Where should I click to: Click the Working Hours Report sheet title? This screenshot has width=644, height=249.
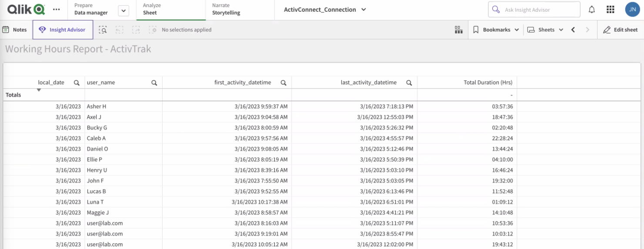click(78, 49)
